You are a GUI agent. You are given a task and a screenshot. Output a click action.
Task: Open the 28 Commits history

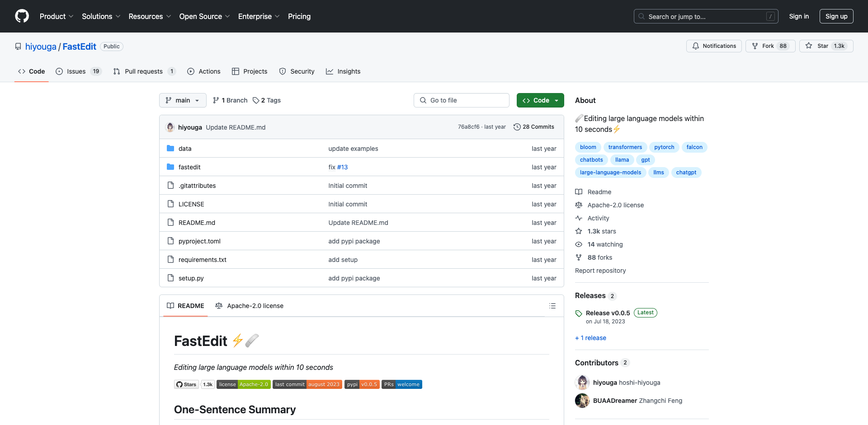pyautogui.click(x=534, y=127)
